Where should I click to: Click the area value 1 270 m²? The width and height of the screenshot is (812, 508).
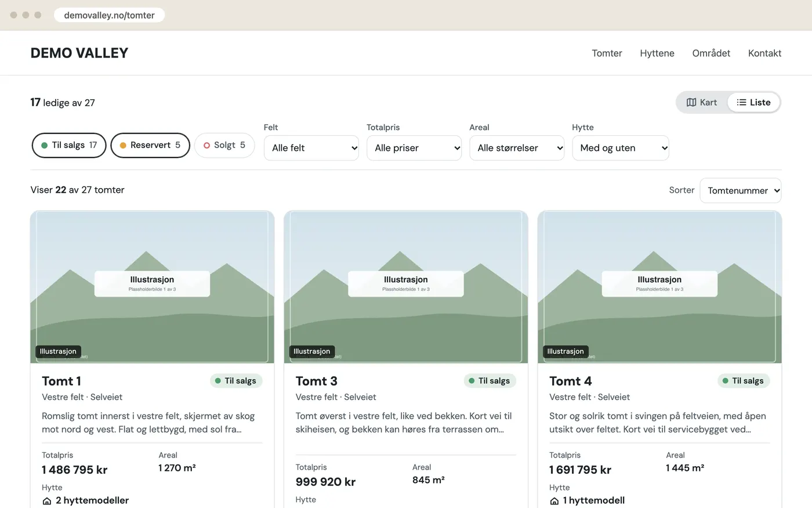[x=177, y=468]
